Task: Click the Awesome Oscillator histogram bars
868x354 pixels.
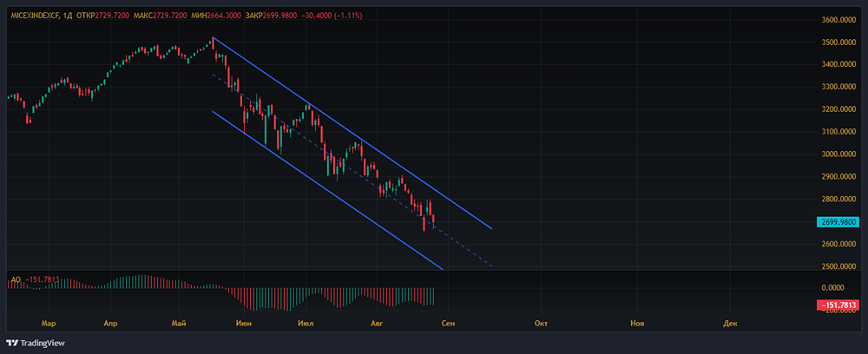Action: click(260, 297)
